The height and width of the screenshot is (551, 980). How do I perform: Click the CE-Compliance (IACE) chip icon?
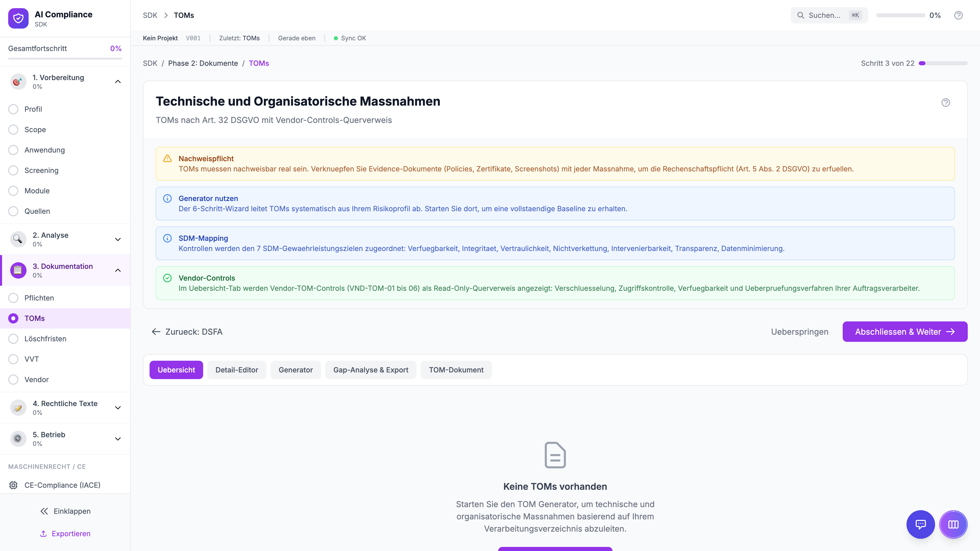(x=13, y=485)
